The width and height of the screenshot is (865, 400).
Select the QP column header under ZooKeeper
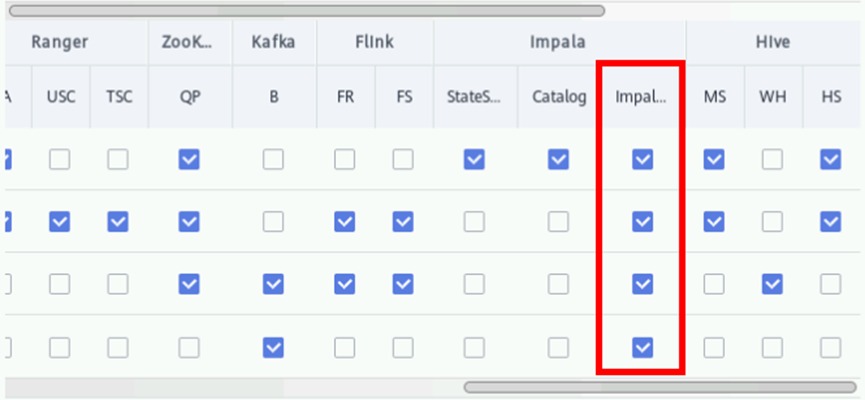[189, 98]
